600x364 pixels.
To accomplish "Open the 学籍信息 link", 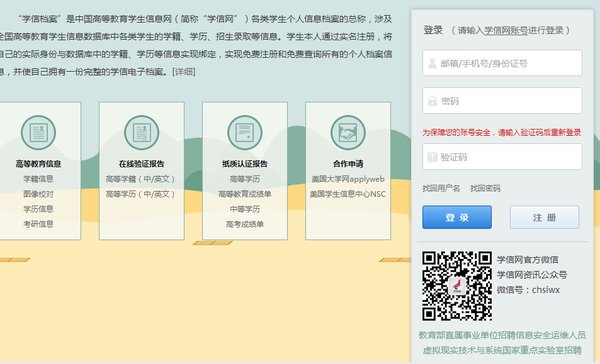I will tap(38, 179).
